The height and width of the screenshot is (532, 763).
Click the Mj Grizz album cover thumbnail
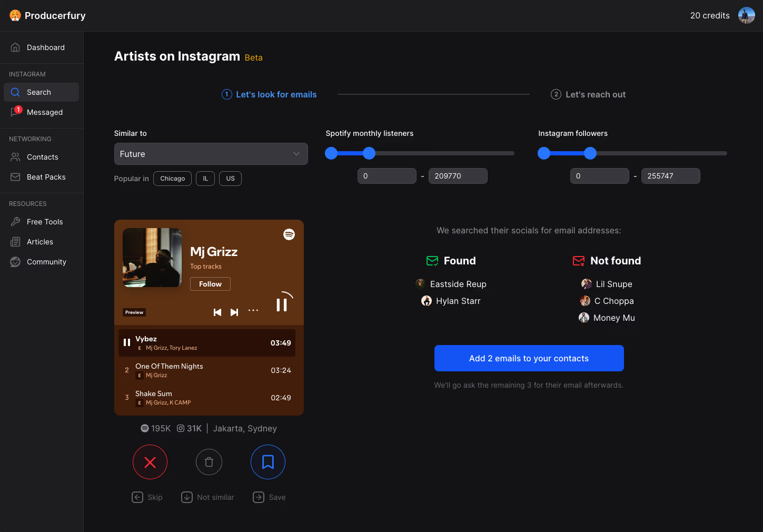coord(152,258)
